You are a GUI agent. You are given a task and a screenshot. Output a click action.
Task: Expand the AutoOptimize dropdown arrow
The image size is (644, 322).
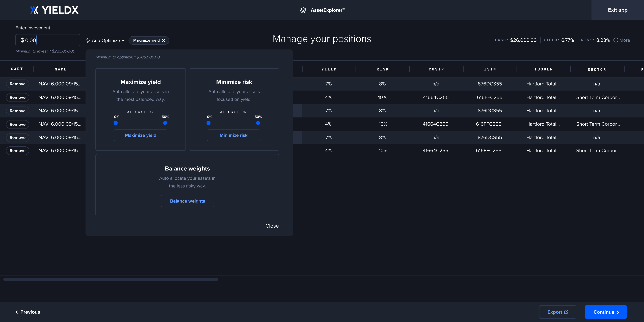pyautogui.click(x=123, y=41)
